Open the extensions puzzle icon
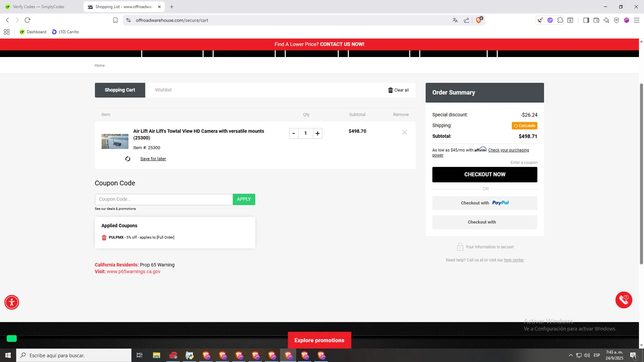 pyautogui.click(x=560, y=20)
